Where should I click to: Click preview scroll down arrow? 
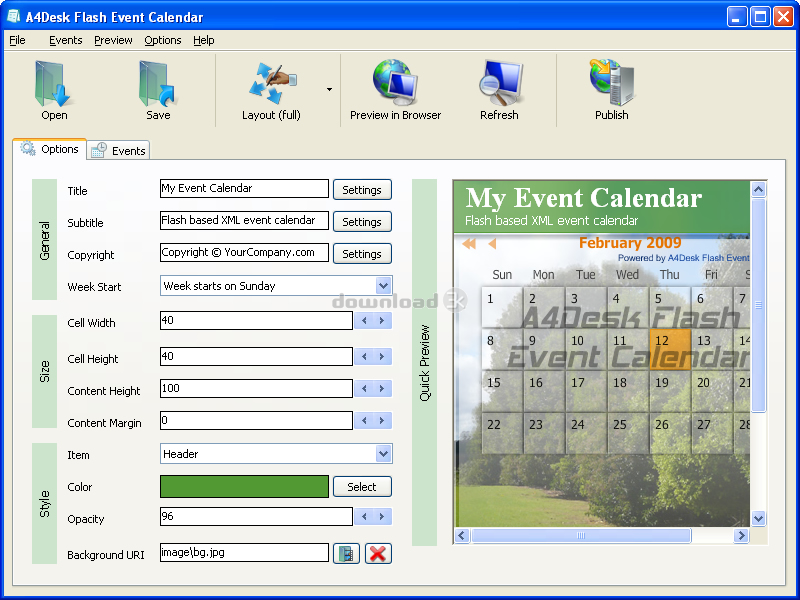[758, 519]
